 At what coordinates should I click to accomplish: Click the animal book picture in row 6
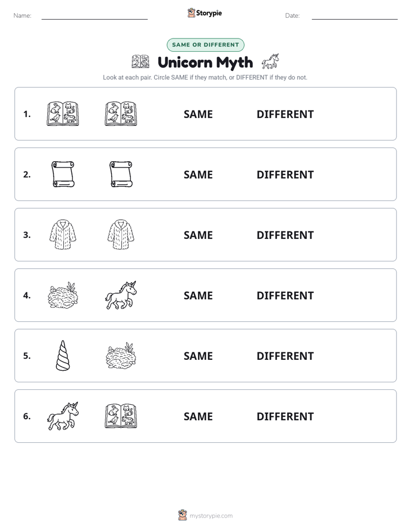tap(121, 416)
